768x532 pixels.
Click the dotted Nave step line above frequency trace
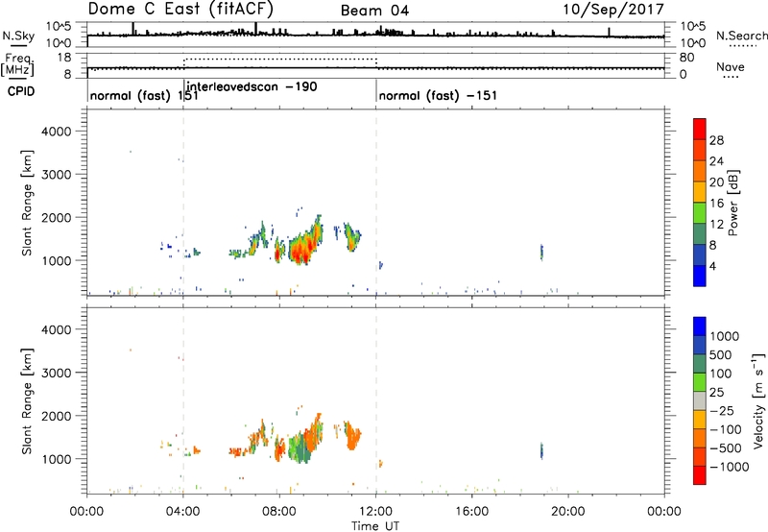[279, 59]
